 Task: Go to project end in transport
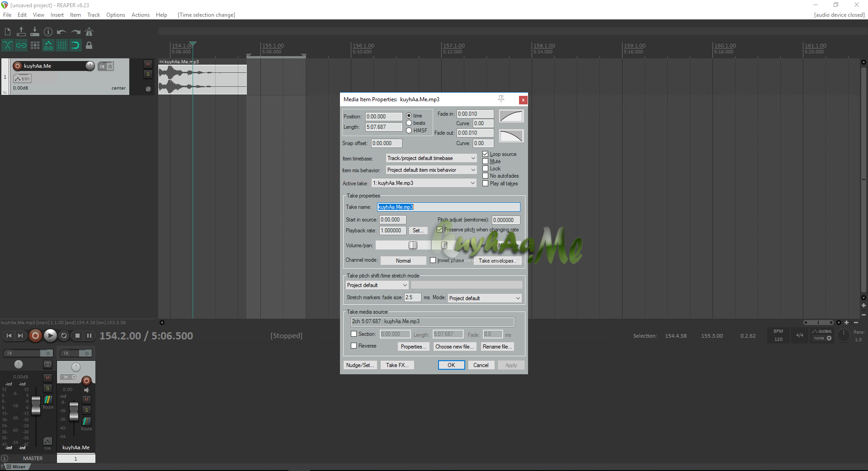click(20, 335)
